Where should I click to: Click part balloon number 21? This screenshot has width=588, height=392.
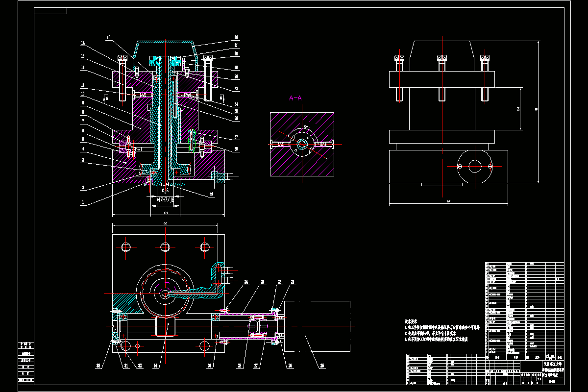[x=293, y=281]
